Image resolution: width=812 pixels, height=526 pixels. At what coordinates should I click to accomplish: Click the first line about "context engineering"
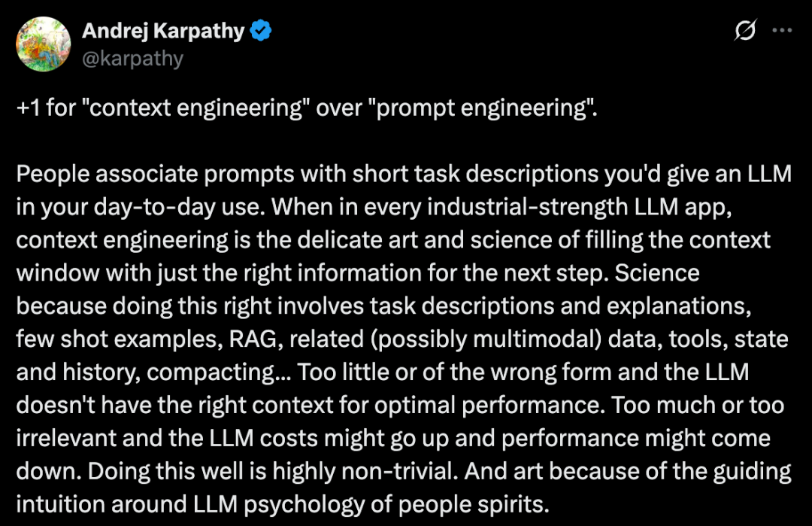pyautogui.click(x=307, y=108)
